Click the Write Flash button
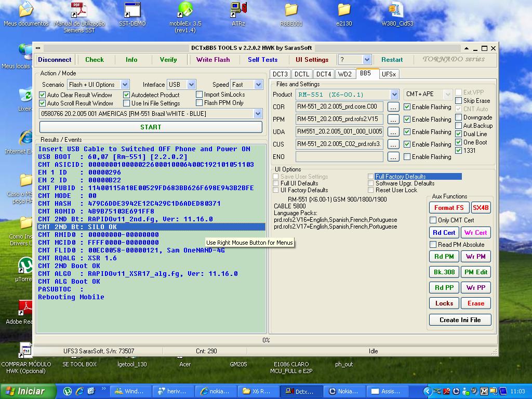 click(213, 60)
